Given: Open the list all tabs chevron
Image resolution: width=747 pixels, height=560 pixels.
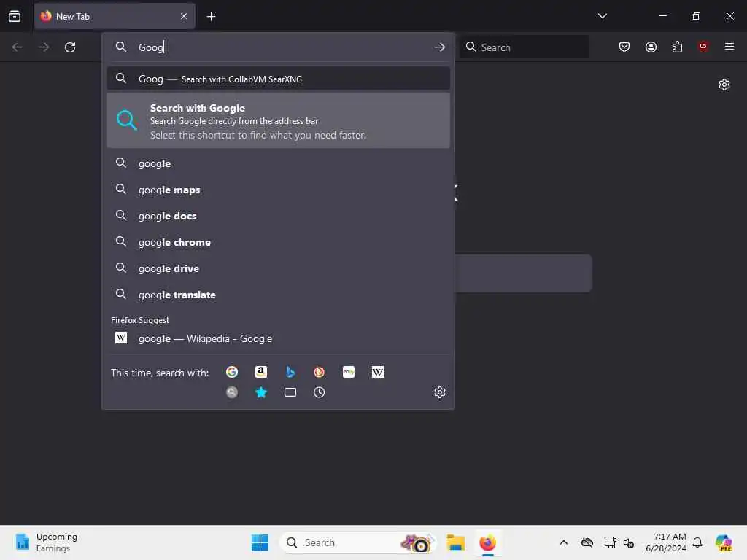Looking at the screenshot, I should [x=602, y=16].
